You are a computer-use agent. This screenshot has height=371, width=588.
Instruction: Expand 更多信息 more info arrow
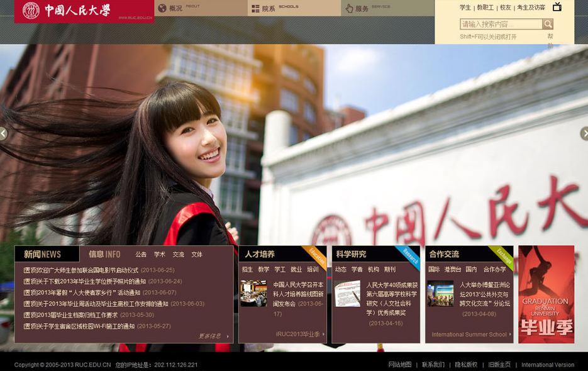click(214, 336)
